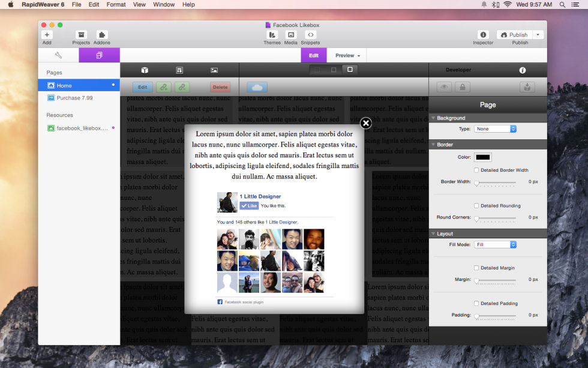Screen dimensions: 588x368
Task: Open the Help menu
Action: tap(188, 4)
